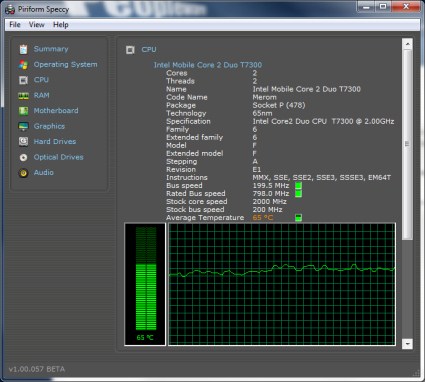Click the Operating System Windows flag icon
Viewport: 425px width, 382px height.
click(23, 65)
